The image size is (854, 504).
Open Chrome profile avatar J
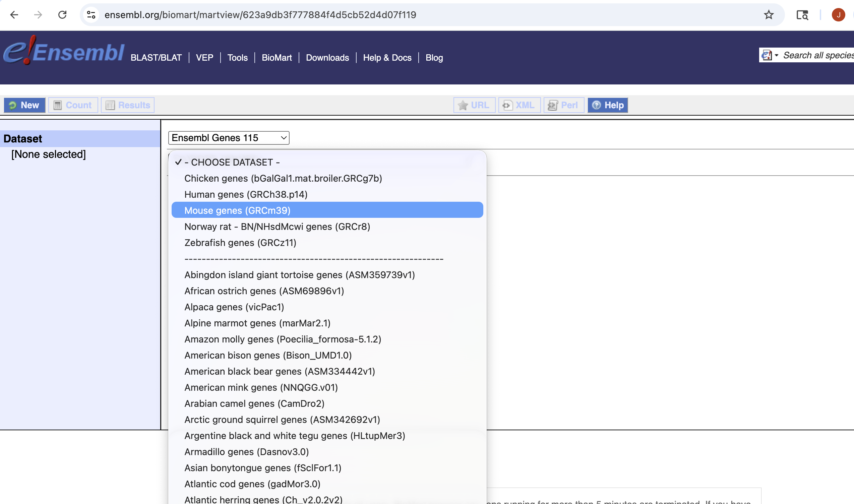(838, 15)
